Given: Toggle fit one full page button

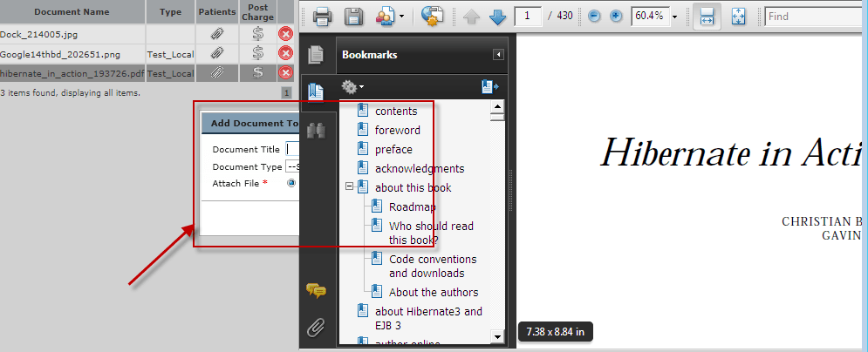Looking at the screenshot, I should 739,17.
